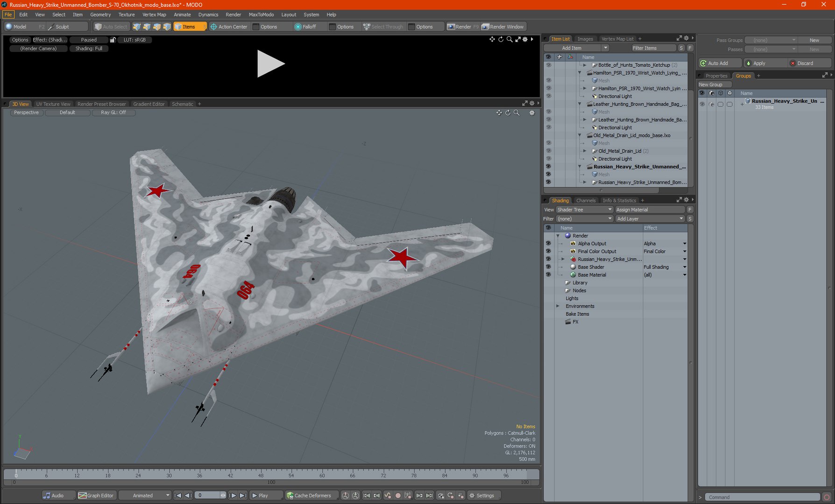This screenshot has height=504, width=835.
Task: Go to first frame
Action: pos(178,496)
